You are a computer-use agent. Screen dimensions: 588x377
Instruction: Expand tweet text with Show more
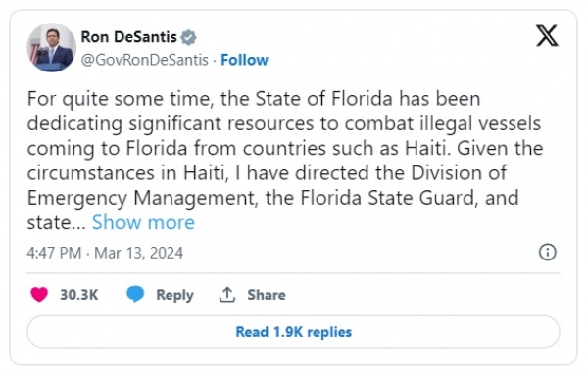pos(143,222)
